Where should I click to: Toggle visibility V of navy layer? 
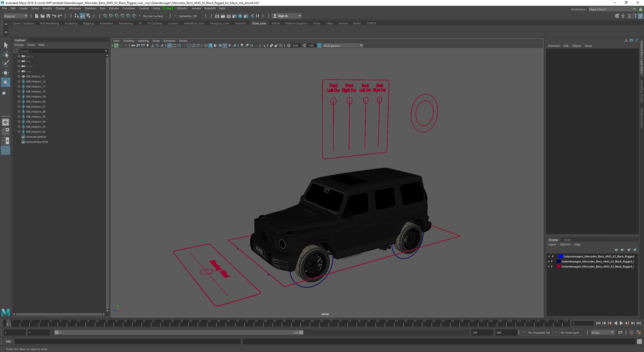click(549, 261)
